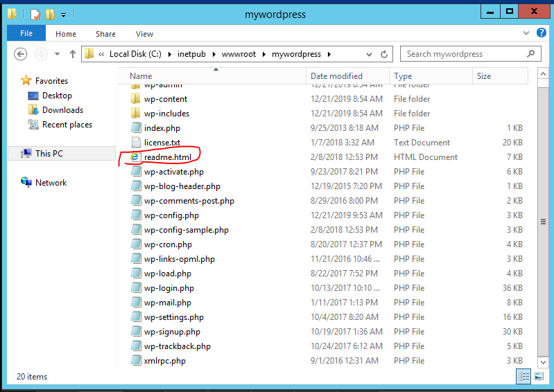
Task: Switch to Details view layout
Action: pos(523,377)
